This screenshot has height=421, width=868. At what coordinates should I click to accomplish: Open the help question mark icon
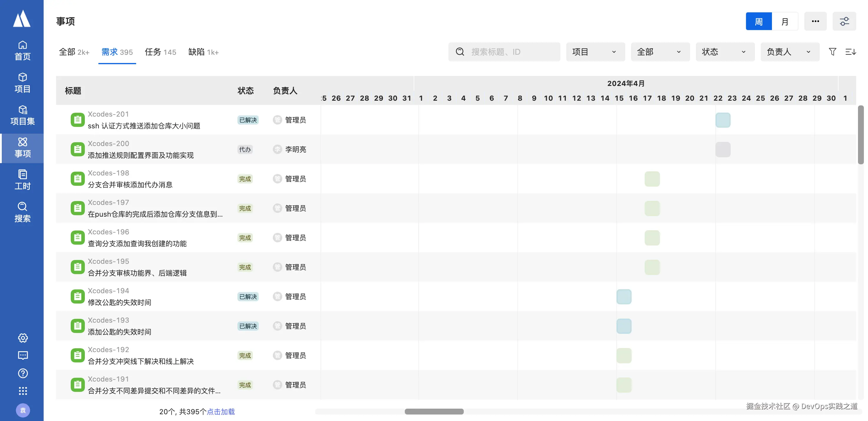[x=23, y=373]
